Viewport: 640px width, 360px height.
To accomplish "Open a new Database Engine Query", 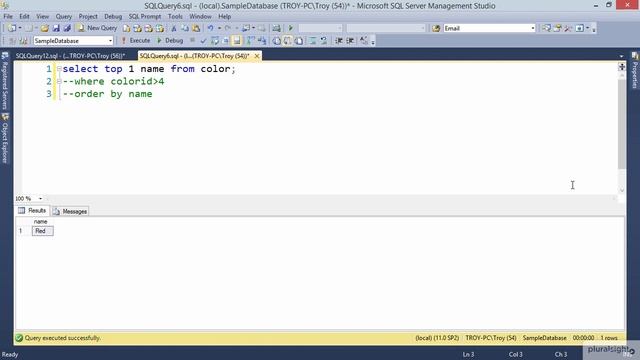I will (x=127, y=28).
